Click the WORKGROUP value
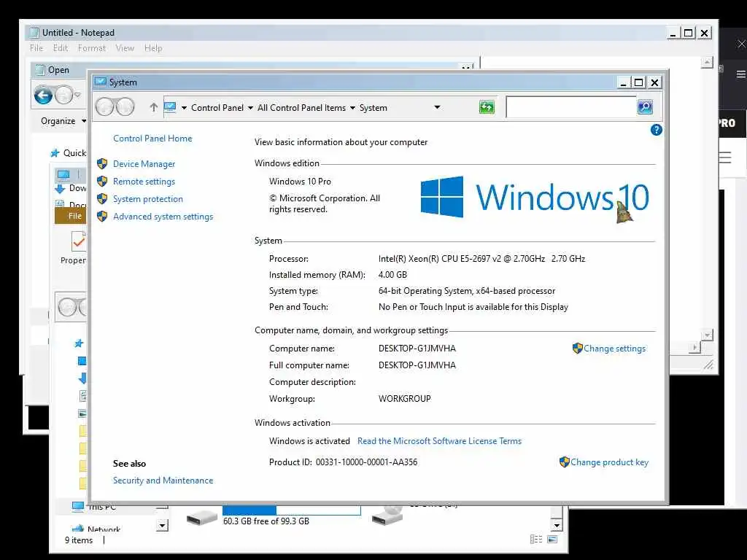Screen dimensions: 747x560 point(404,399)
